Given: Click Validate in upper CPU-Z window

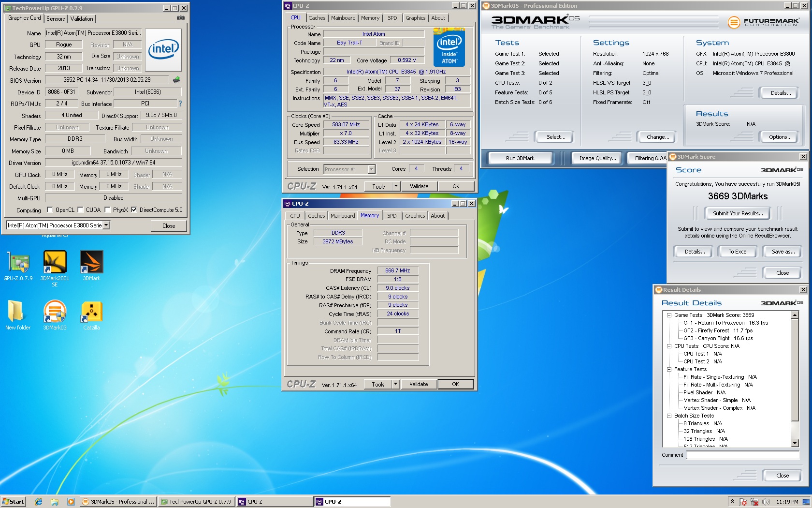Looking at the screenshot, I should pyautogui.click(x=419, y=186).
